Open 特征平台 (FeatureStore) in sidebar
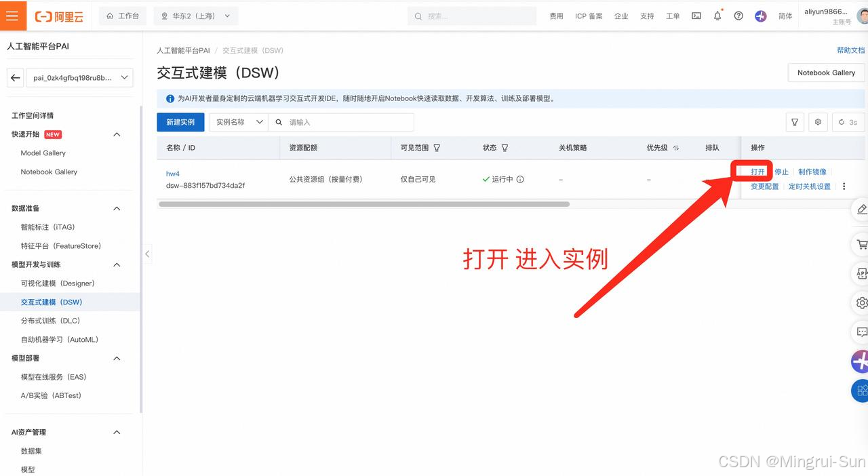868x476 pixels. coord(61,246)
